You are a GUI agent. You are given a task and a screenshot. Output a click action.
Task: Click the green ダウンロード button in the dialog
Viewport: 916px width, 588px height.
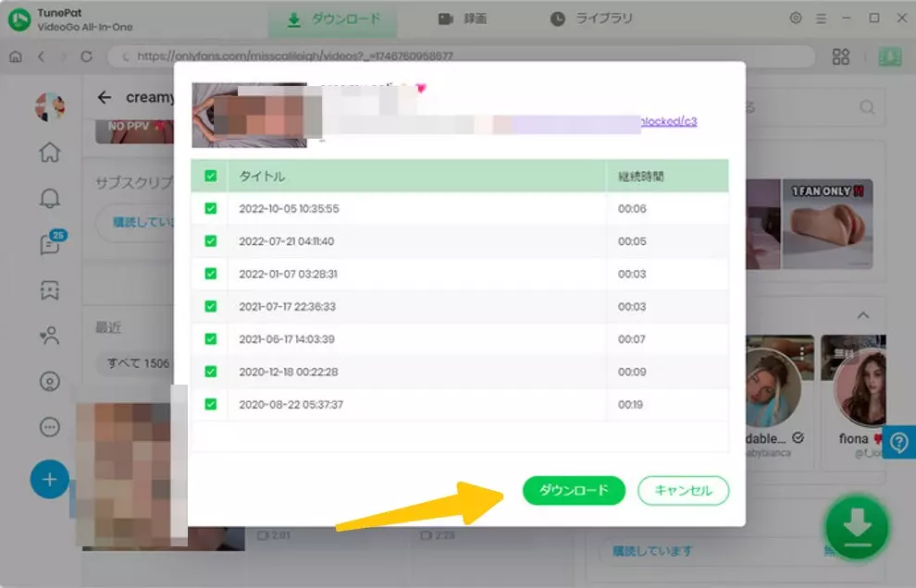[574, 490]
